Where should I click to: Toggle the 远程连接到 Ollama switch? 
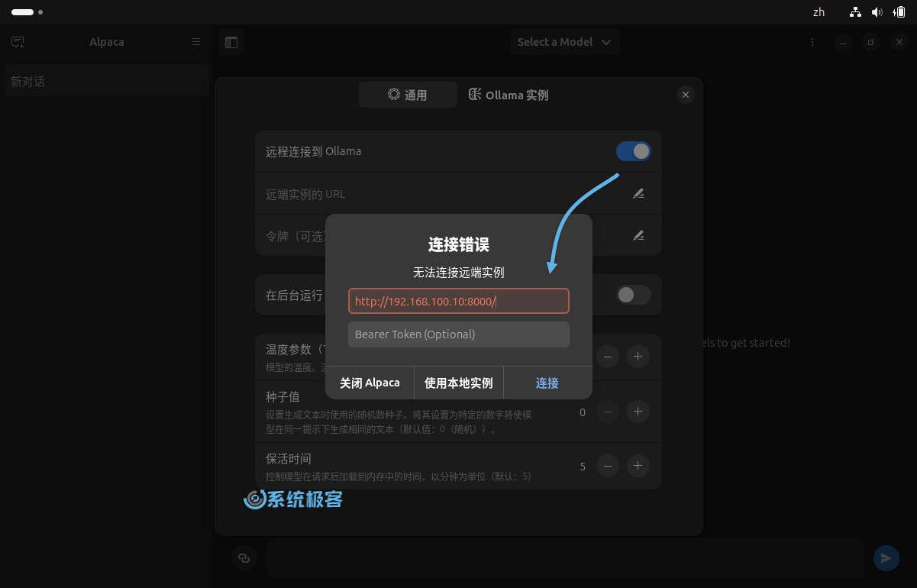pyautogui.click(x=634, y=151)
